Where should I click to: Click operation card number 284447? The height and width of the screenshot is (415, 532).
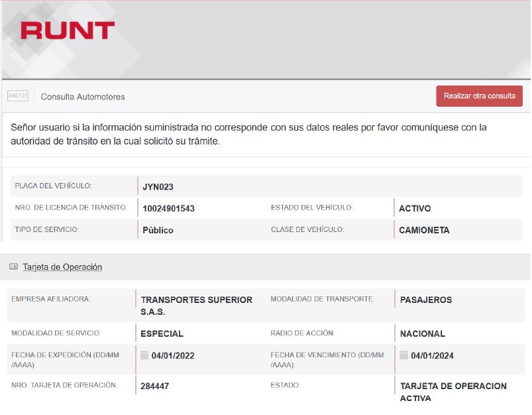pos(155,386)
